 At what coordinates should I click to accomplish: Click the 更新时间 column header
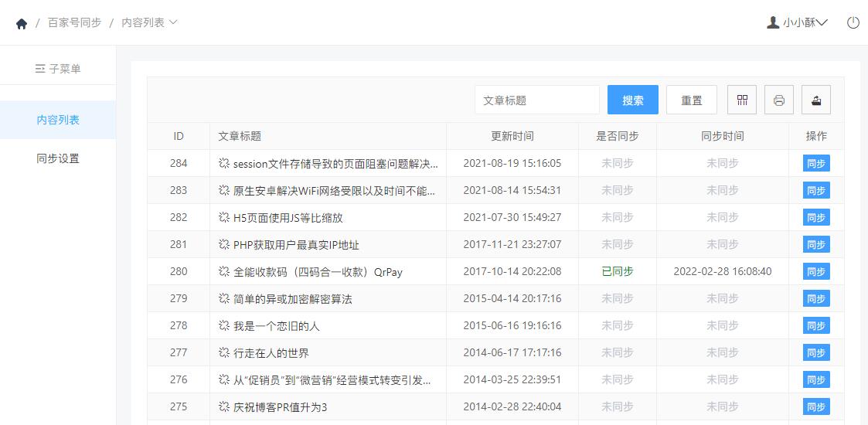click(x=512, y=136)
